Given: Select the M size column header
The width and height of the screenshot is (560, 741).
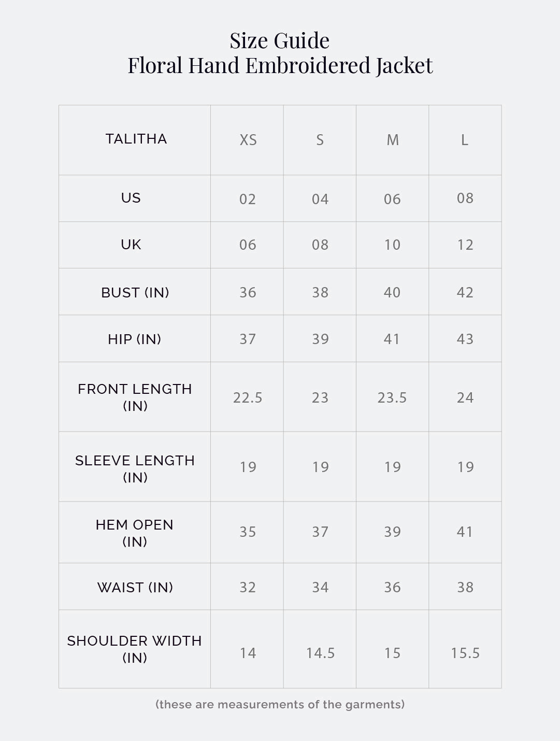Looking at the screenshot, I should click(x=392, y=140).
